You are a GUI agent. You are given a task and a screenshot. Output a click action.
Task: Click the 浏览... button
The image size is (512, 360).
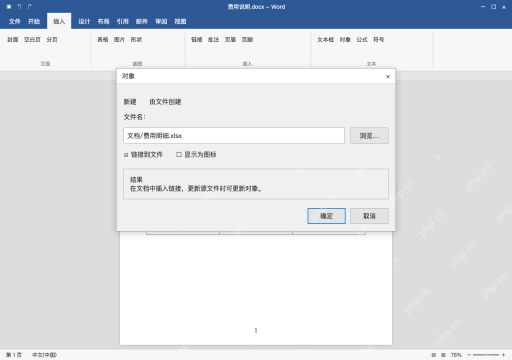[369, 136]
